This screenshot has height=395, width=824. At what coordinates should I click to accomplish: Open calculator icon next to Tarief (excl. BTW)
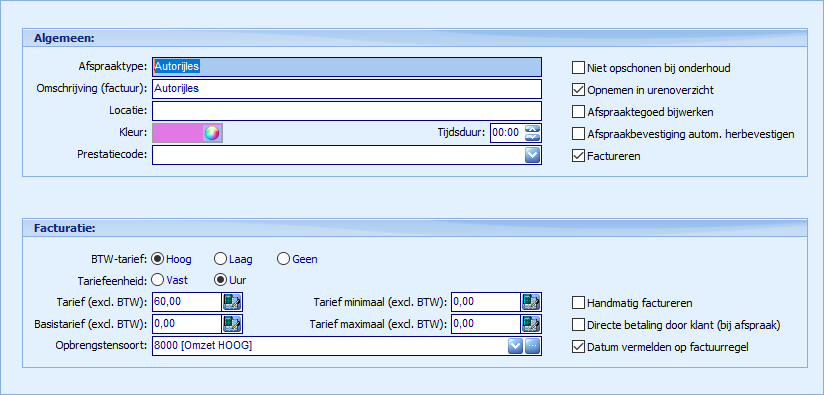231,302
